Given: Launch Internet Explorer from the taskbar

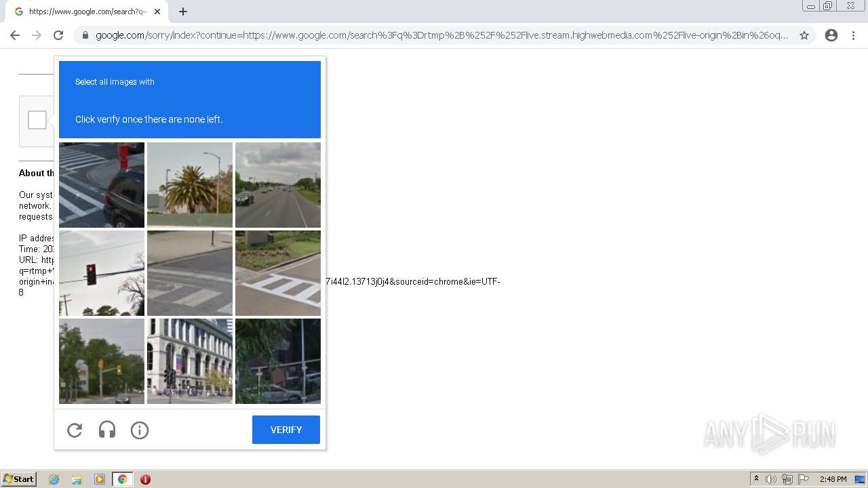Looking at the screenshot, I should click(54, 479).
